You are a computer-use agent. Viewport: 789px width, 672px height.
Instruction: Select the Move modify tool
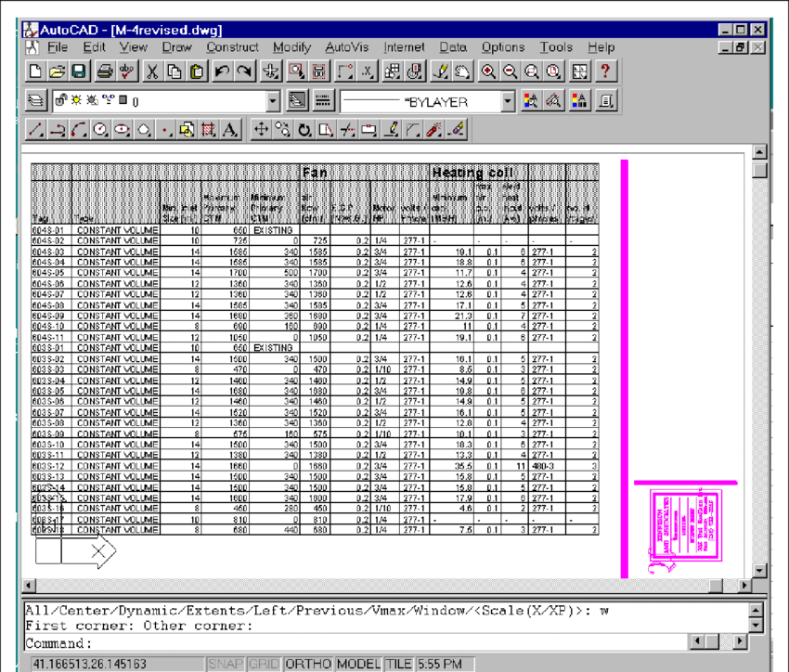point(263,129)
